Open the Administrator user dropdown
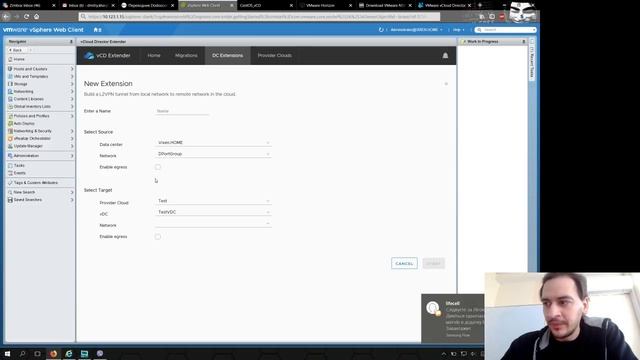The height and width of the screenshot is (360, 640). (x=416, y=30)
